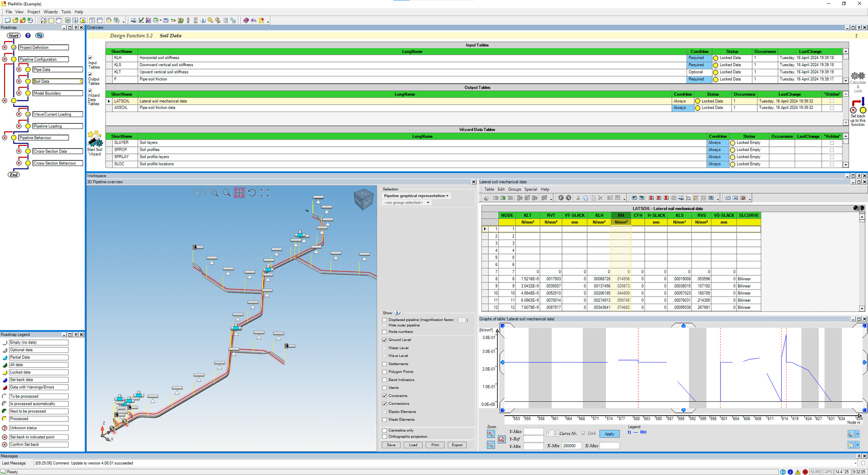Click the Apply button in the graph legend area
Screen dimensions: 868x475
click(609, 433)
